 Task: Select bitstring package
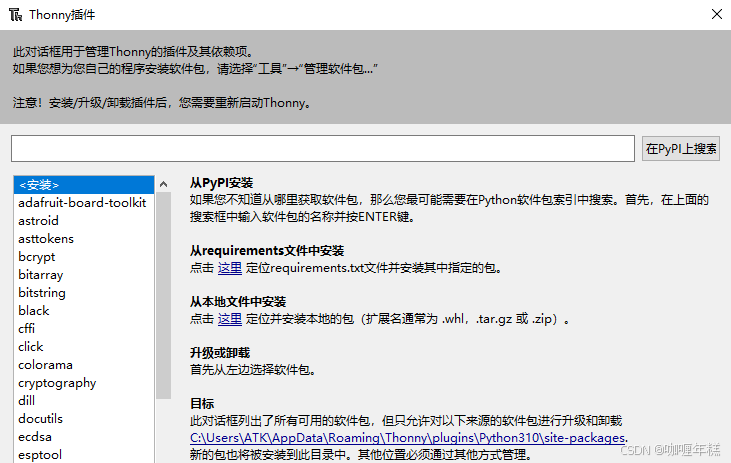84,293
